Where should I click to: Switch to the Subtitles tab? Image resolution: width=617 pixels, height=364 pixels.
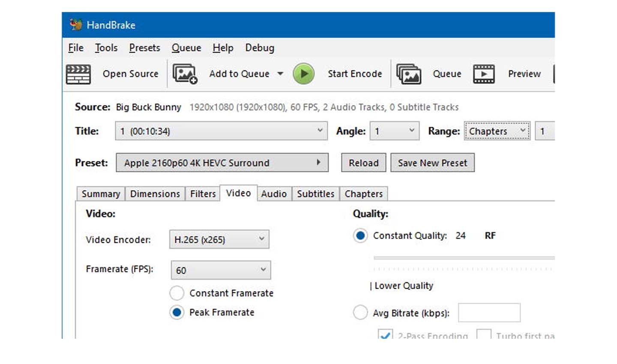(316, 194)
